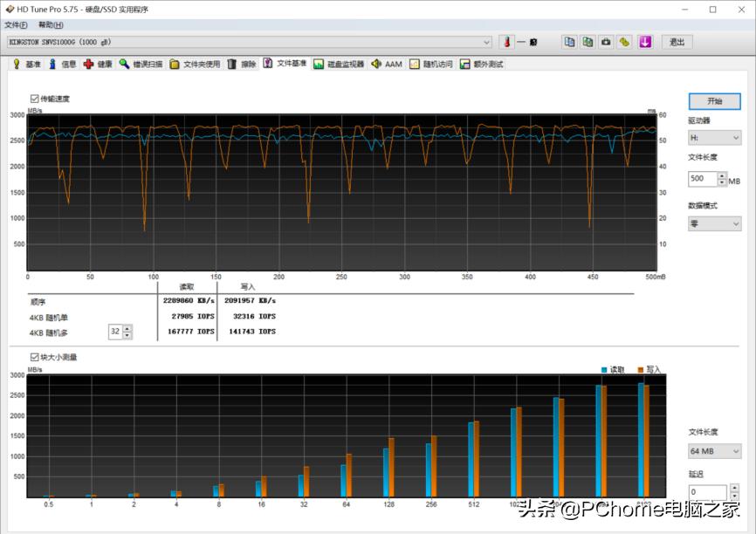Open the 文件(F) menu

point(16,25)
